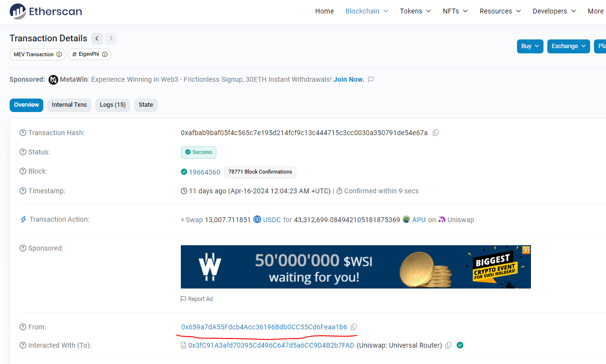Open the Blockchain dropdown menu
This screenshot has height=364, width=606.
[x=366, y=11]
